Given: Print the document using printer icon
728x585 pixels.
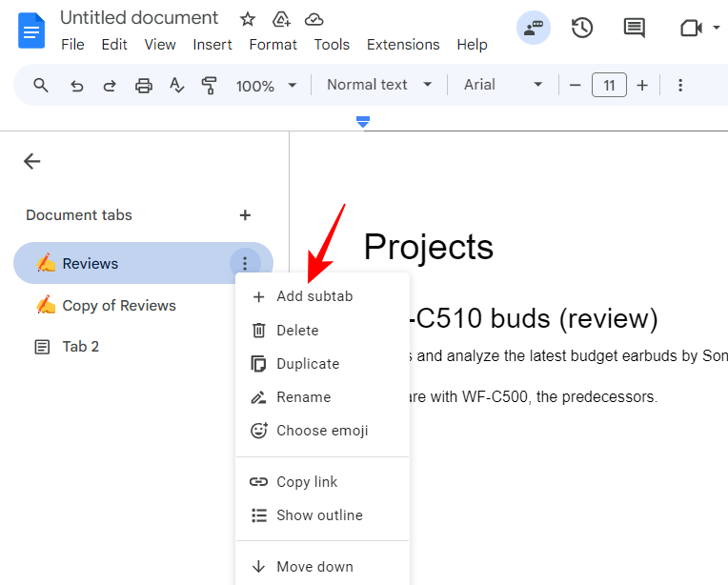Looking at the screenshot, I should point(143,86).
